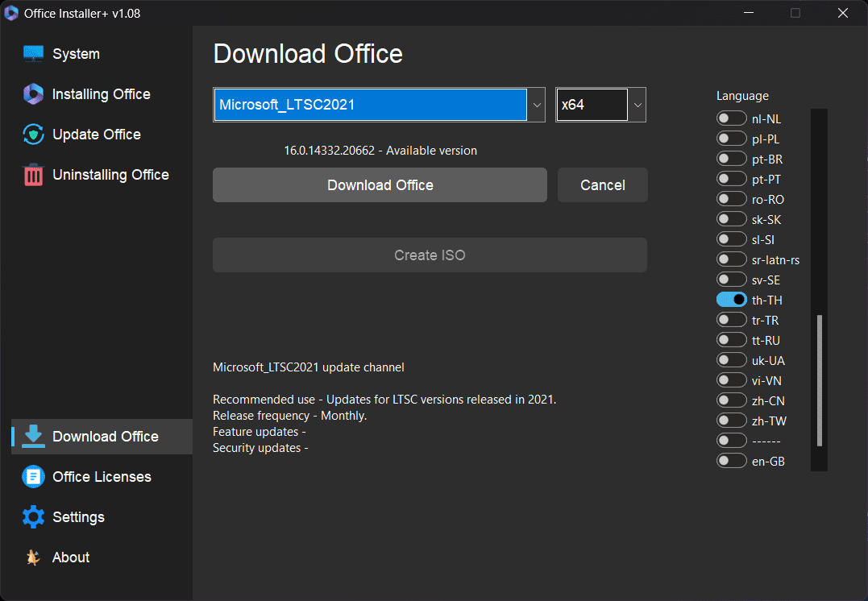Switch on sv-SE language

[731, 280]
